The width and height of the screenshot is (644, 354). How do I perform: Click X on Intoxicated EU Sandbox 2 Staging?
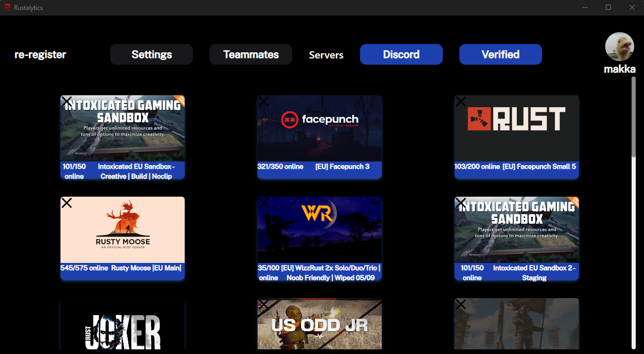pyautogui.click(x=461, y=203)
